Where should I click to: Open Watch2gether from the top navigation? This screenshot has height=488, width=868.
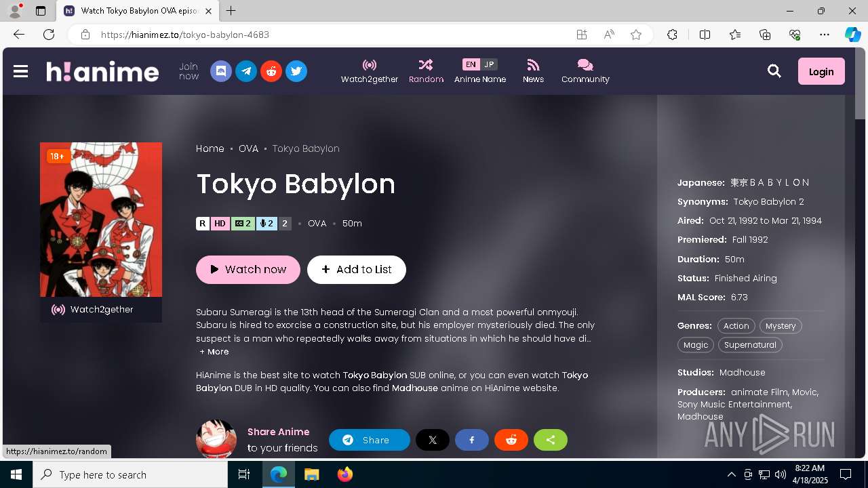(x=370, y=71)
